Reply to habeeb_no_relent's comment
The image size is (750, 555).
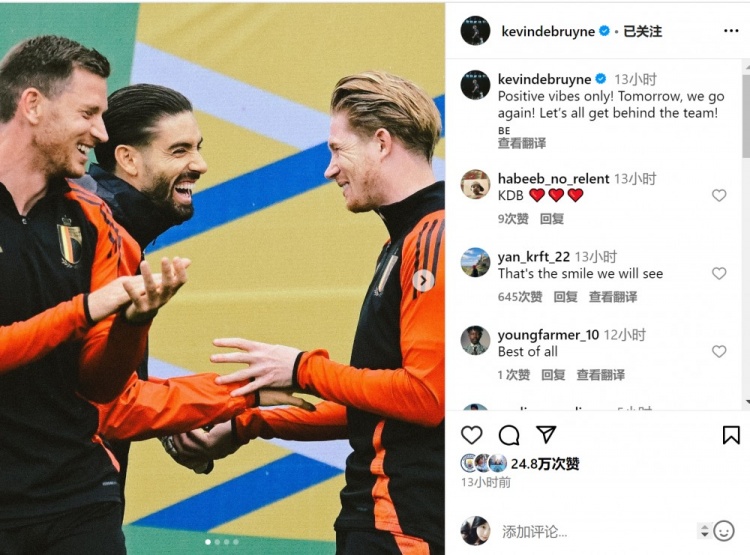click(x=552, y=219)
